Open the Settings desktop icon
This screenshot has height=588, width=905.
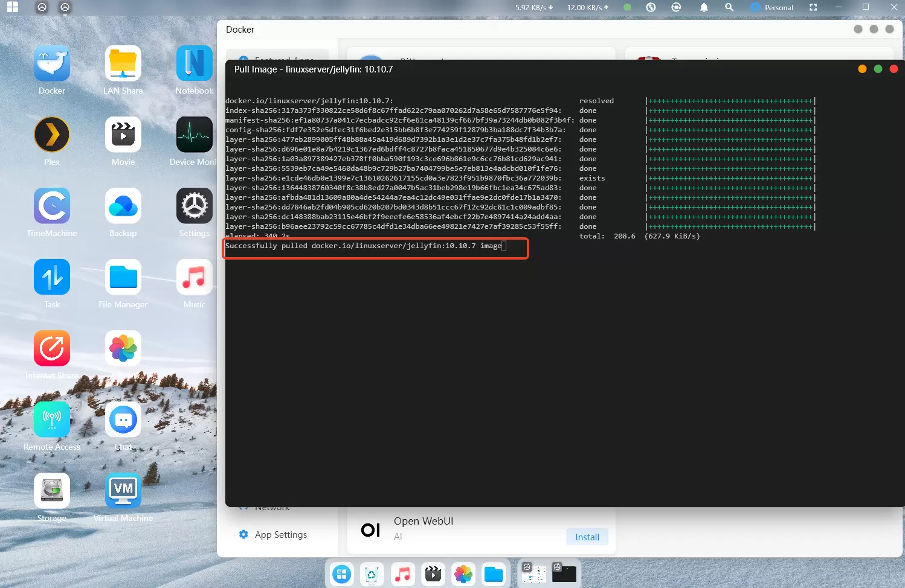tap(195, 206)
